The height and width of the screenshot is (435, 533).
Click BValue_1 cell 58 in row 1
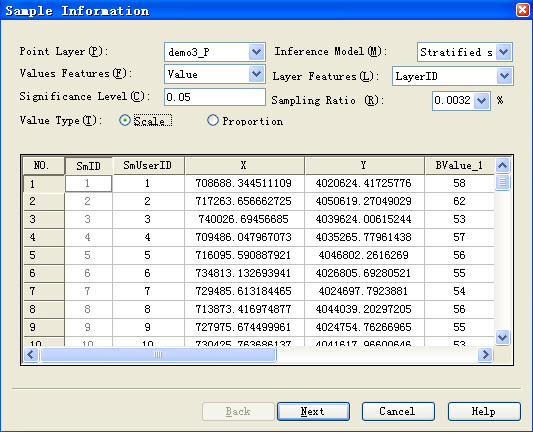[x=459, y=184]
